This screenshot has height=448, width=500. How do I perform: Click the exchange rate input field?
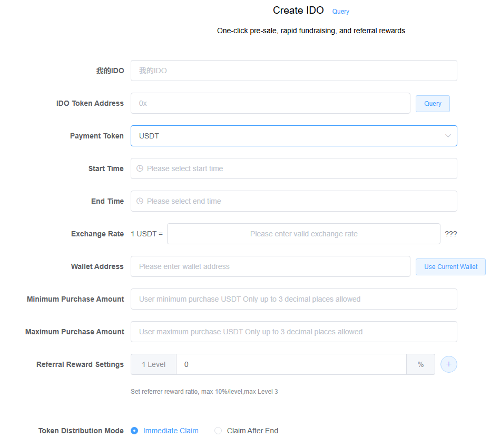303,234
